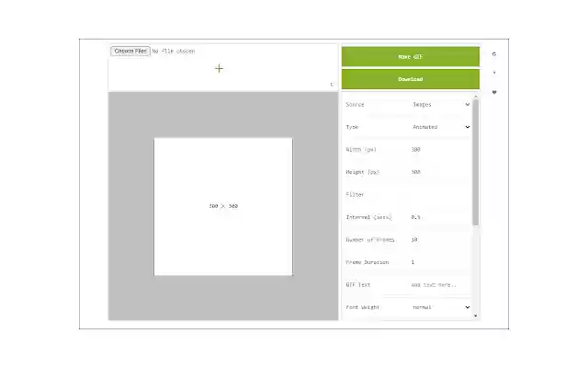Open the Source dropdown

[x=441, y=104]
